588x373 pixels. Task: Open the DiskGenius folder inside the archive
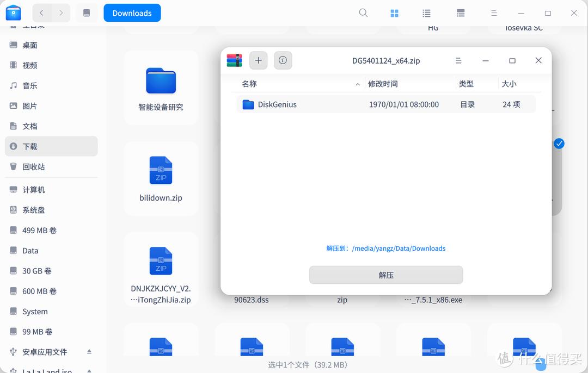[277, 104]
